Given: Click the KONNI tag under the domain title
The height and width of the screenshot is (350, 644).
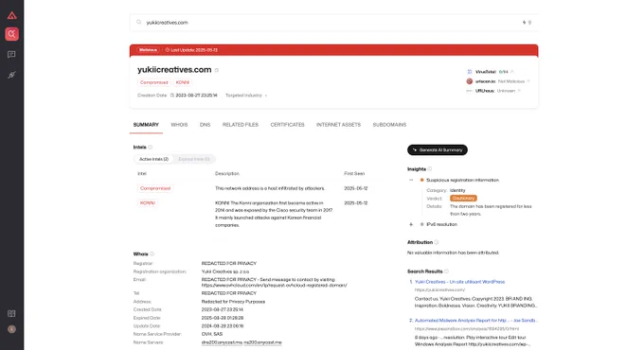Looking at the screenshot, I should (183, 82).
